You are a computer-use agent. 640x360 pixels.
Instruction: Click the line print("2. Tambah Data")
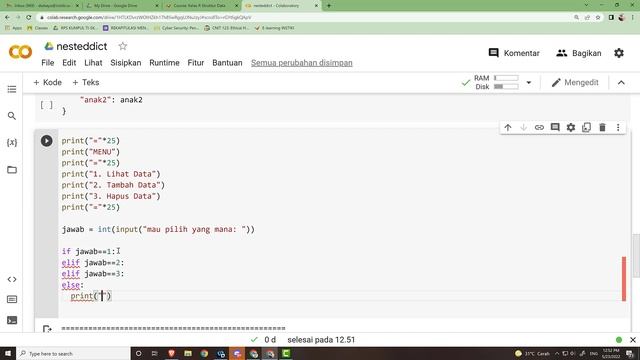pos(113,185)
